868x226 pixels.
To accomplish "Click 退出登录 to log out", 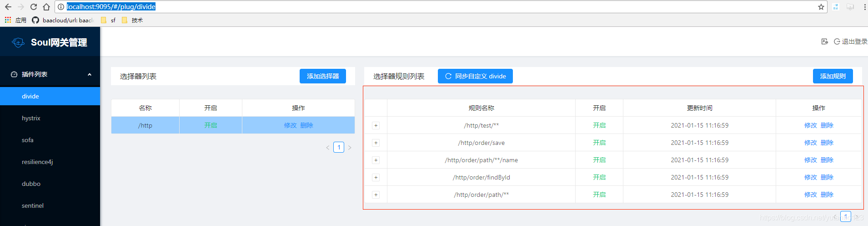I will (x=851, y=41).
